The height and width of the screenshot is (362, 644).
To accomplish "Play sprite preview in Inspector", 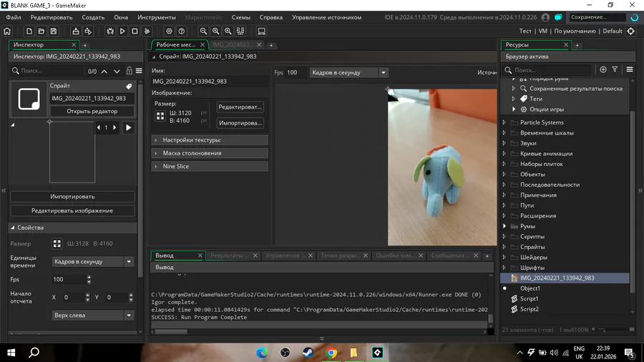I will pos(129,127).
